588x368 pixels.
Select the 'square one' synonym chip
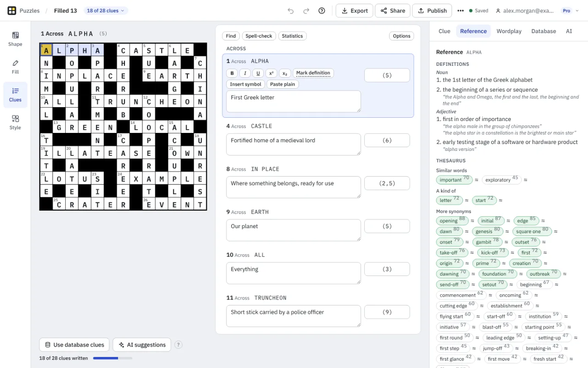click(532, 231)
